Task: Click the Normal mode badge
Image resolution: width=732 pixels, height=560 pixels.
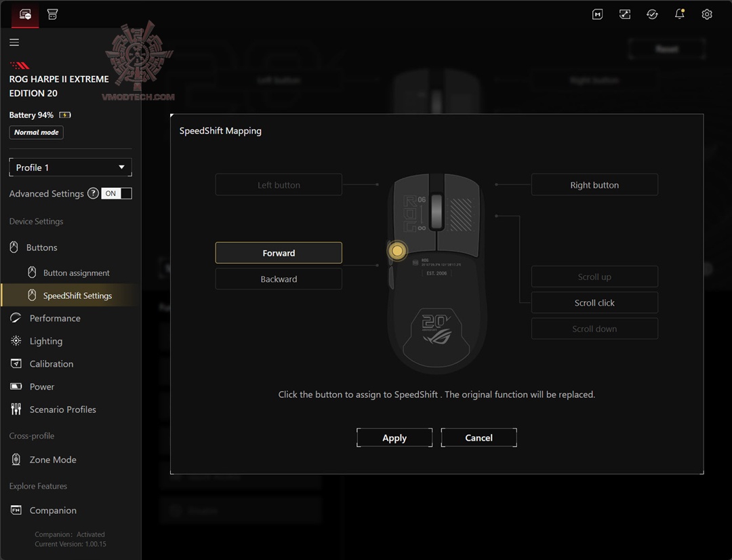Action: tap(37, 132)
